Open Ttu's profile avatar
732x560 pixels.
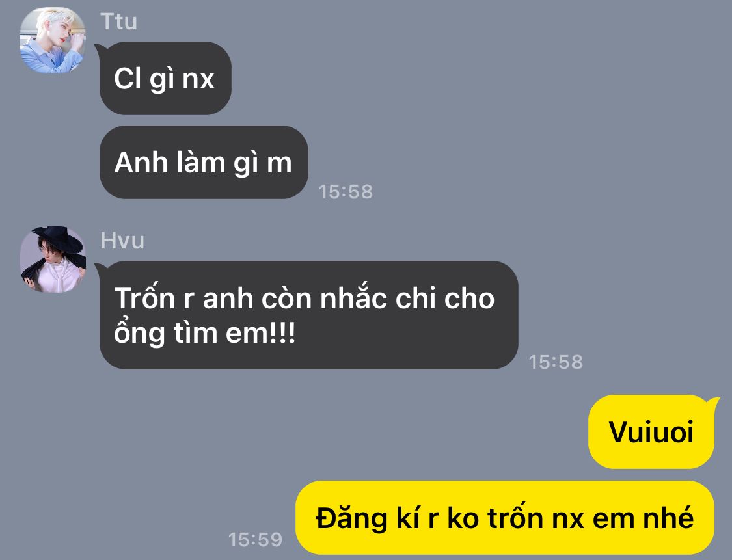coord(53,40)
